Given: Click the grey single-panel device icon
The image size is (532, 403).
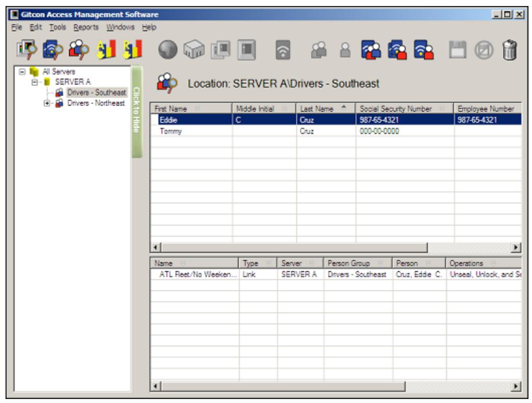Looking at the screenshot, I should (x=247, y=50).
